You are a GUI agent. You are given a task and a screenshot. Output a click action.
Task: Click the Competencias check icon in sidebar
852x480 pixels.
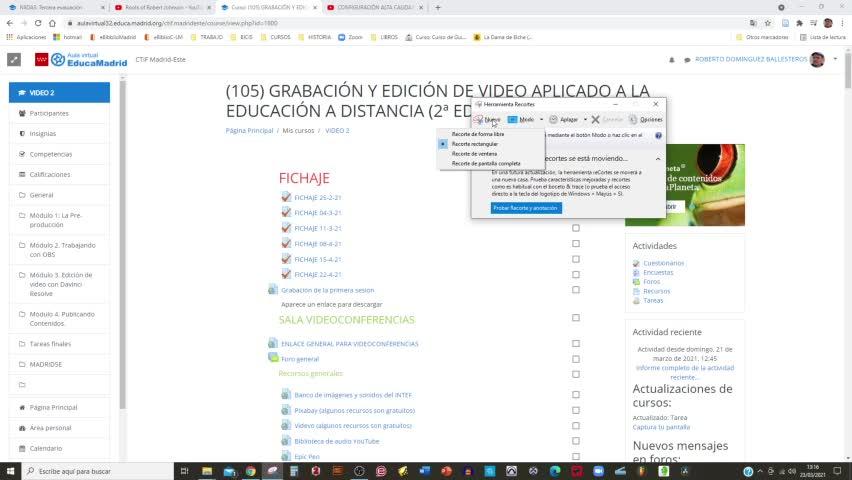pos(22,154)
